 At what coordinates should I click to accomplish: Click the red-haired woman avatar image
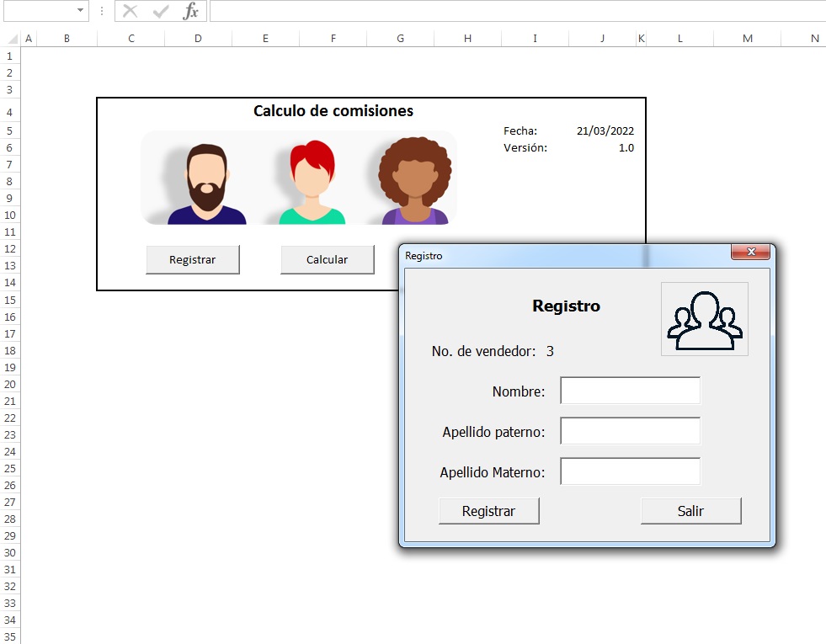tap(312, 182)
